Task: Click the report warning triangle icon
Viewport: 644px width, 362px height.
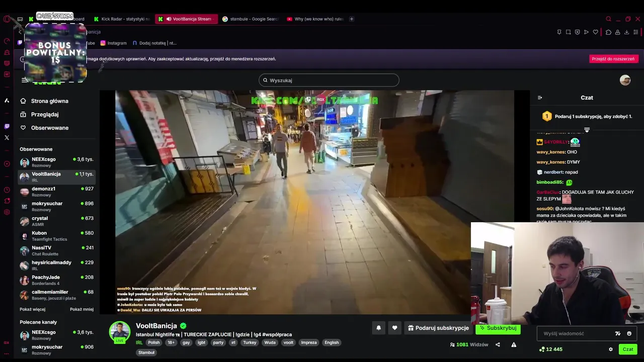Action: pyautogui.click(x=514, y=344)
